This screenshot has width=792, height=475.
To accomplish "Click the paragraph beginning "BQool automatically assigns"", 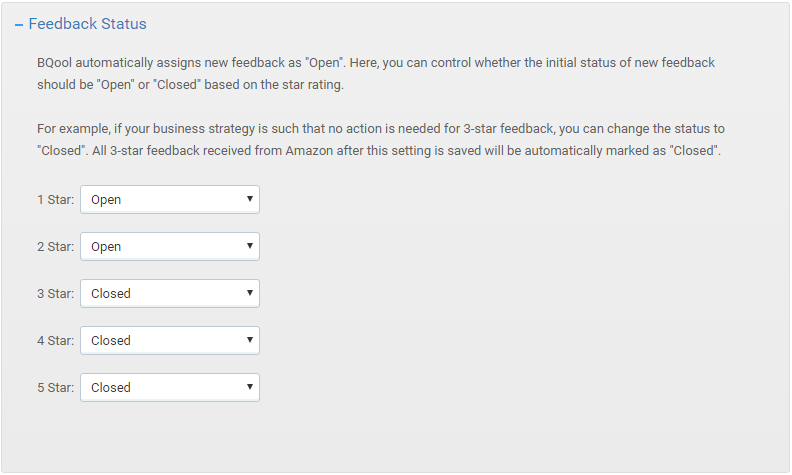I will coord(376,74).
